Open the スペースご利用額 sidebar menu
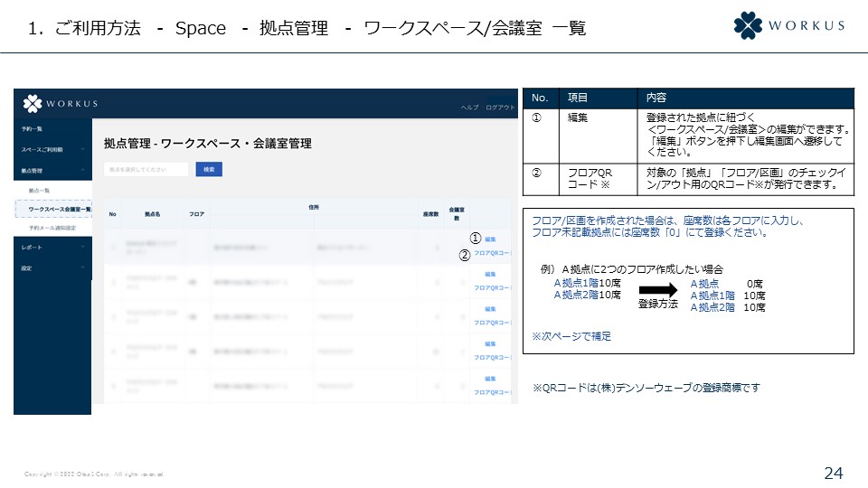Screen dimensions: 868x488 point(42,149)
